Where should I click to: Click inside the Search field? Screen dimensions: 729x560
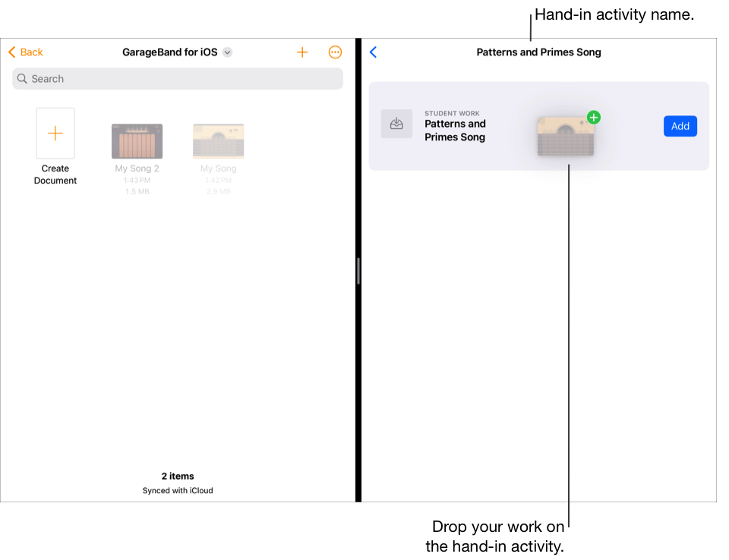(177, 78)
